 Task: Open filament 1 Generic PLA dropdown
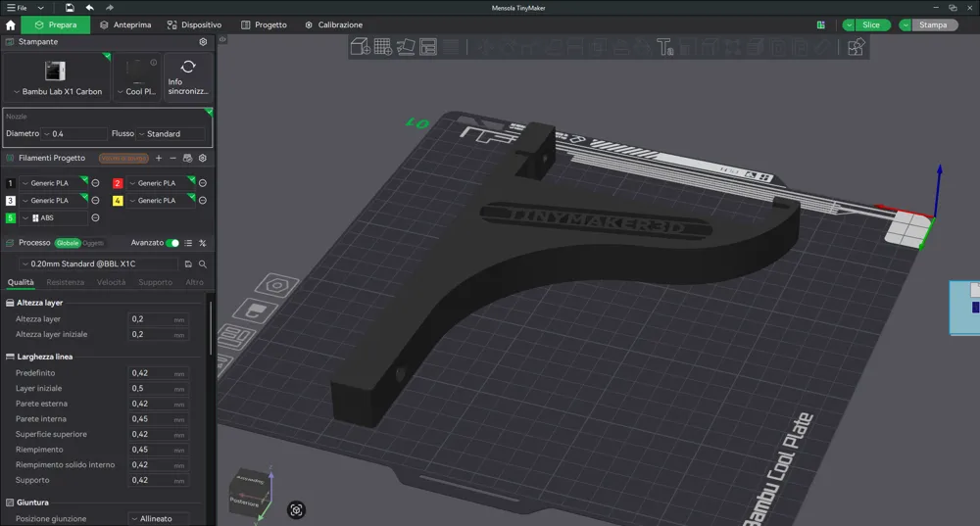(x=53, y=183)
